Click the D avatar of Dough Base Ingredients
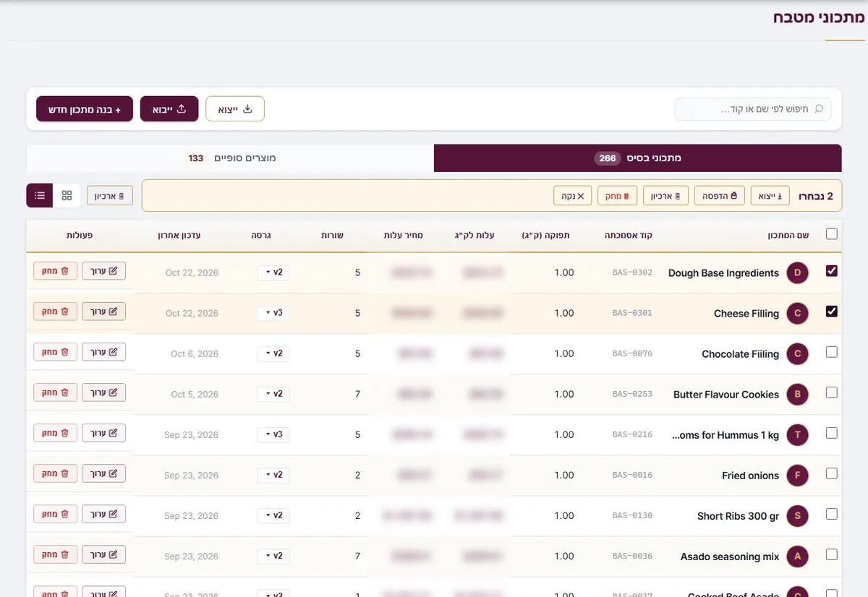This screenshot has width=868, height=597. [x=797, y=273]
